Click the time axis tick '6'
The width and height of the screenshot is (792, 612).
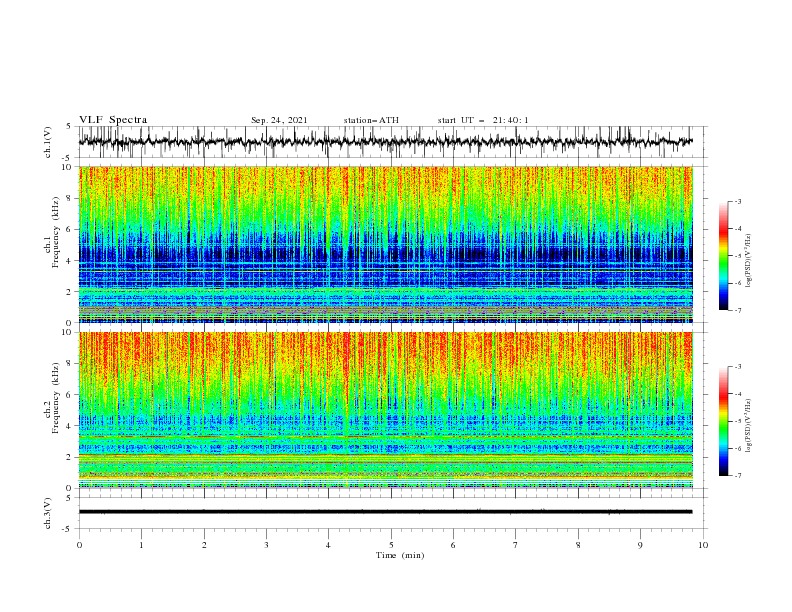453,545
